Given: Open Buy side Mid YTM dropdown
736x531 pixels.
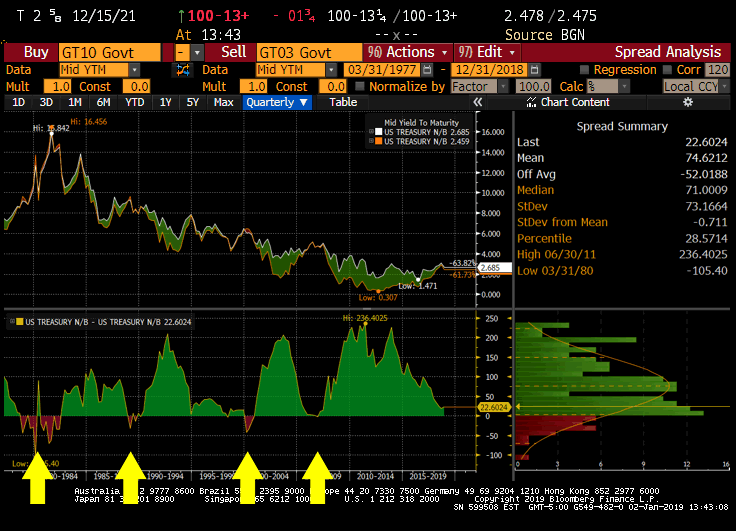Looking at the screenshot, I should pos(135,70).
